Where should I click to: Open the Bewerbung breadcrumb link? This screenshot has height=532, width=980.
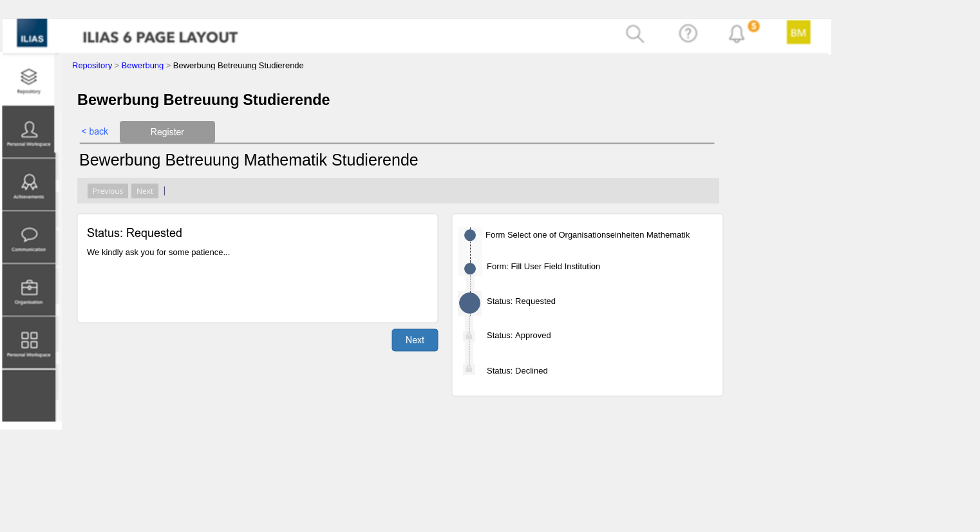(x=142, y=66)
